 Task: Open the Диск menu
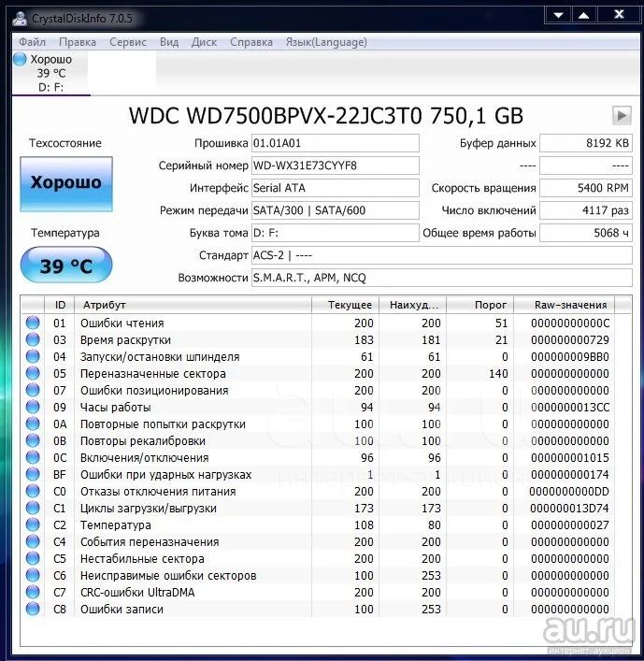pos(204,42)
